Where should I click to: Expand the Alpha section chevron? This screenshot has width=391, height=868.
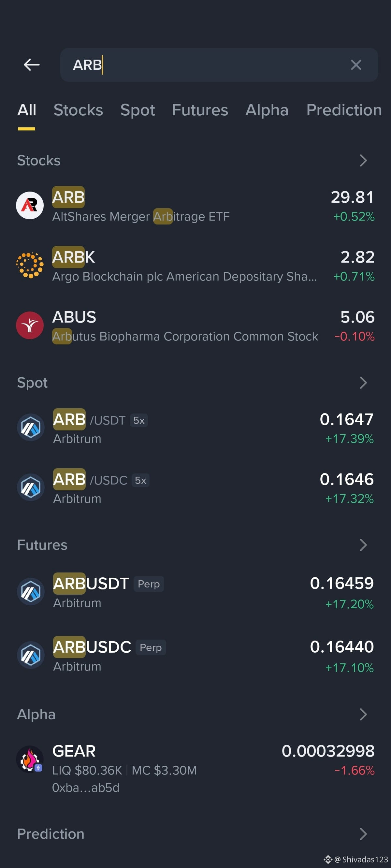(363, 714)
